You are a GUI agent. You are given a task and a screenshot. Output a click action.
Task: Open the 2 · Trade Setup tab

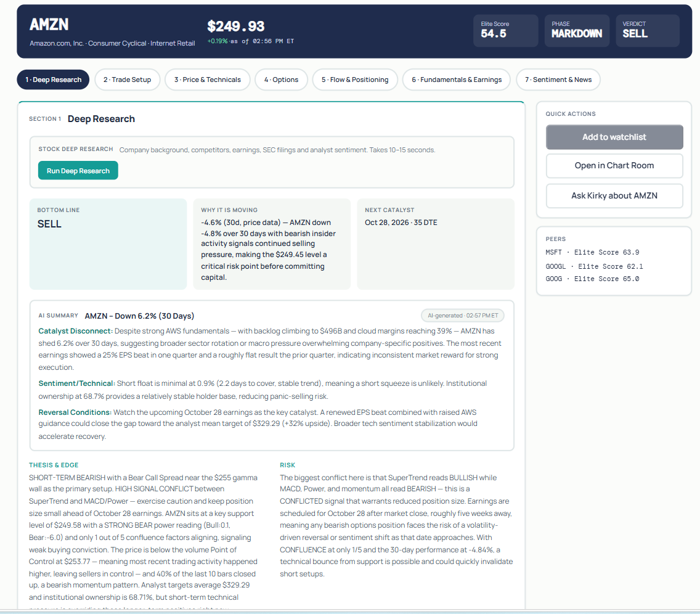coord(127,80)
